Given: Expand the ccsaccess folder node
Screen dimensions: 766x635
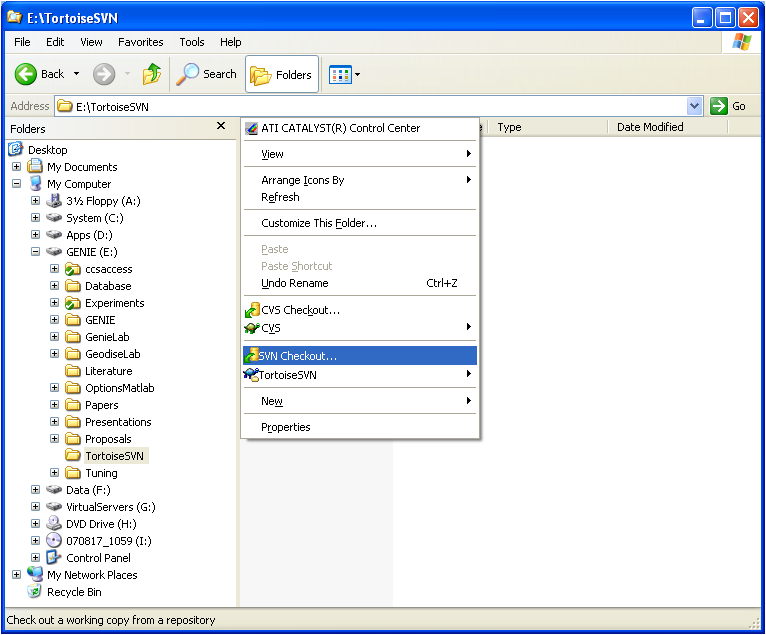Looking at the screenshot, I should 55,269.
